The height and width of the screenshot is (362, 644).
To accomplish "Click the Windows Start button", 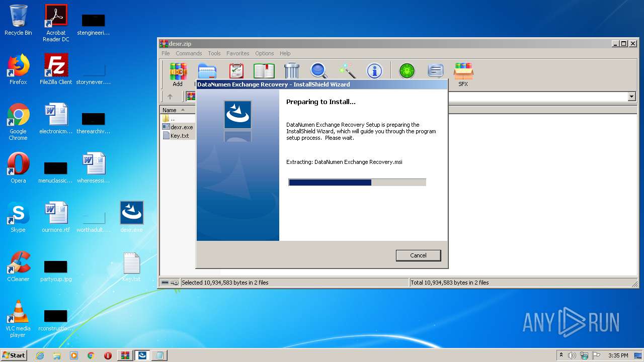I will coord(14,355).
